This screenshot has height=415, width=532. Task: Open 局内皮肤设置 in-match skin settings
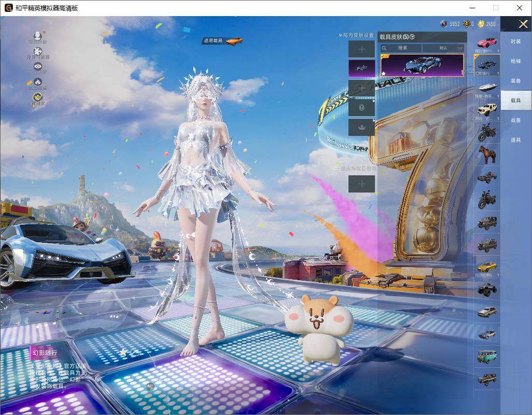[357, 35]
